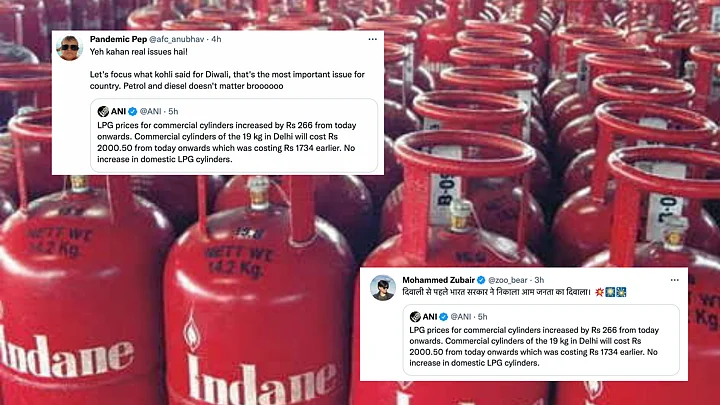Click ANI's verified badge in the lower quoted tweet
Screen dimensions: 720x405
coord(444,316)
